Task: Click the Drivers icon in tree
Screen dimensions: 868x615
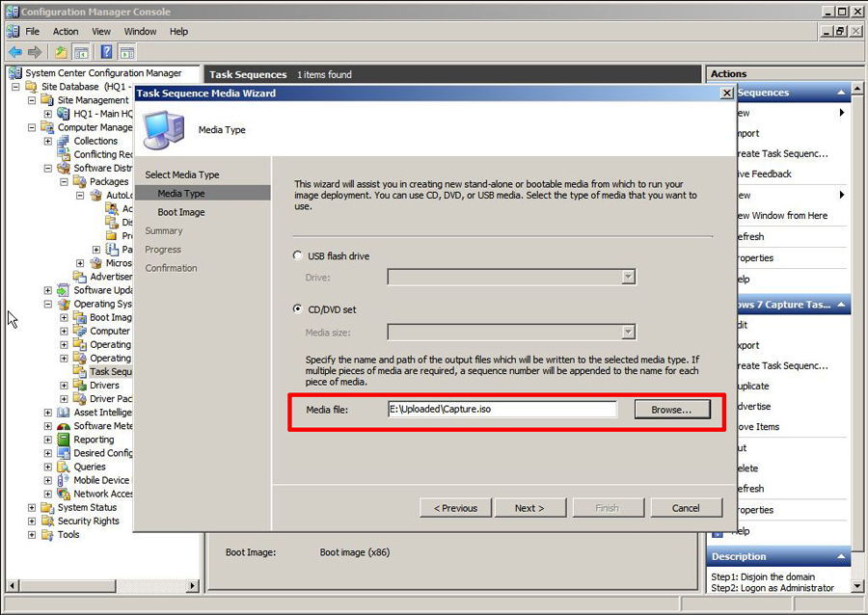Action: point(80,386)
